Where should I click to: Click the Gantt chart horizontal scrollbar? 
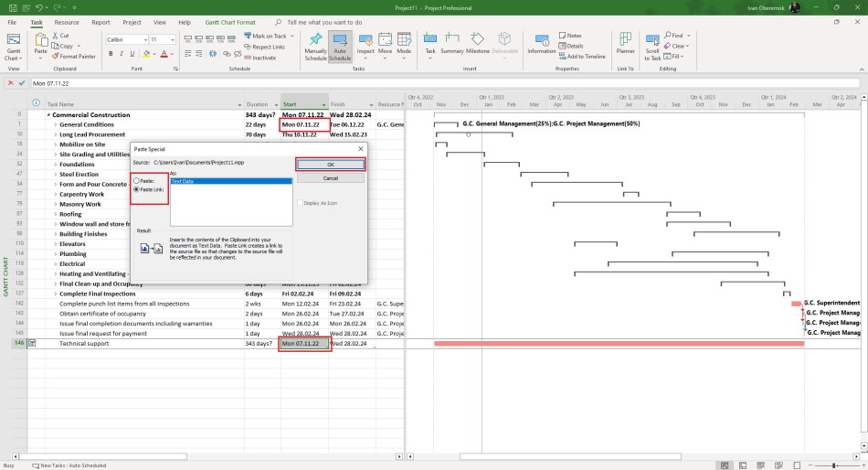tap(570, 456)
